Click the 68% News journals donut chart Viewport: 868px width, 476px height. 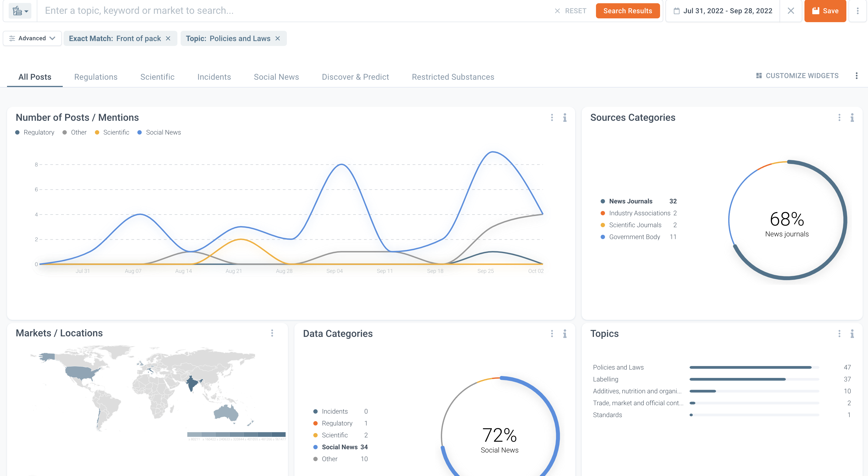click(787, 220)
